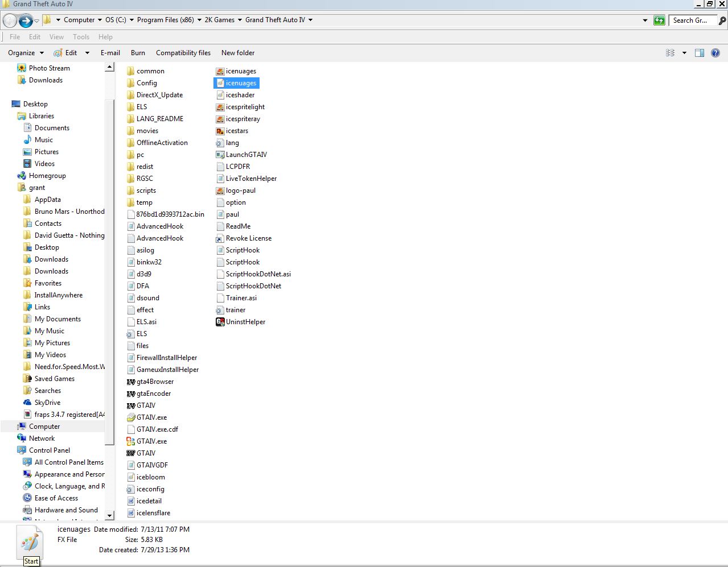728x567 pixels.
Task: Click the Back navigation arrow
Action: (x=10, y=21)
